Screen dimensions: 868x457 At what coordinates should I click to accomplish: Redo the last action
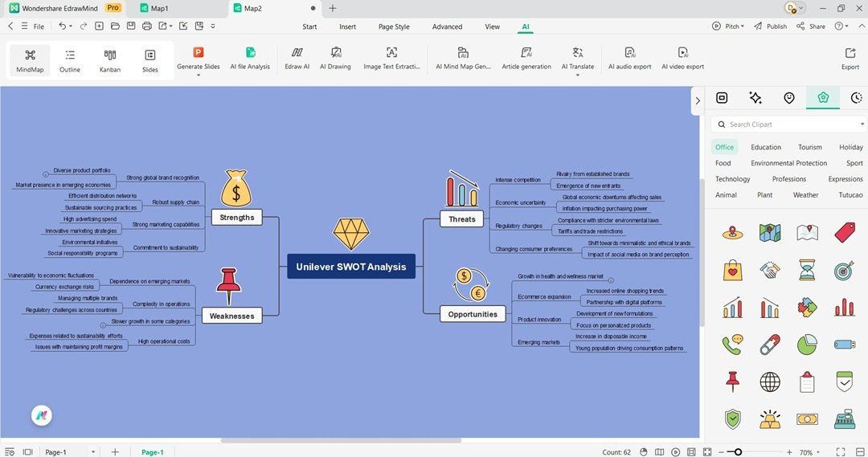[83, 26]
